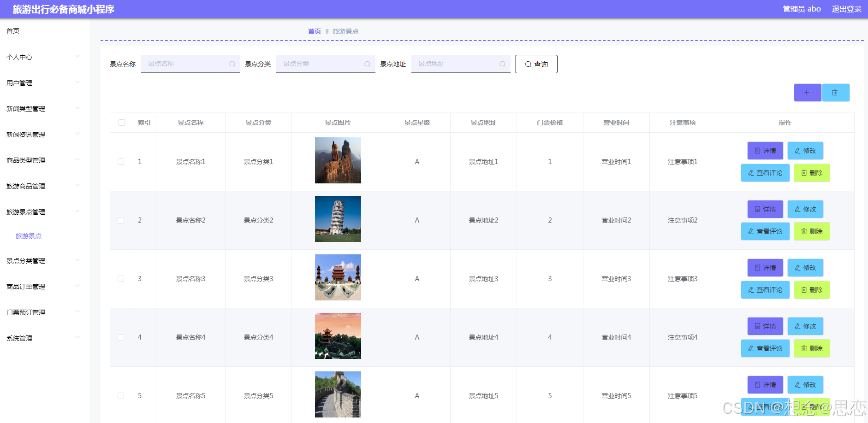Screen dimensions: 868x423
Task: Click search icon in 景点地址 field
Action: (502, 64)
